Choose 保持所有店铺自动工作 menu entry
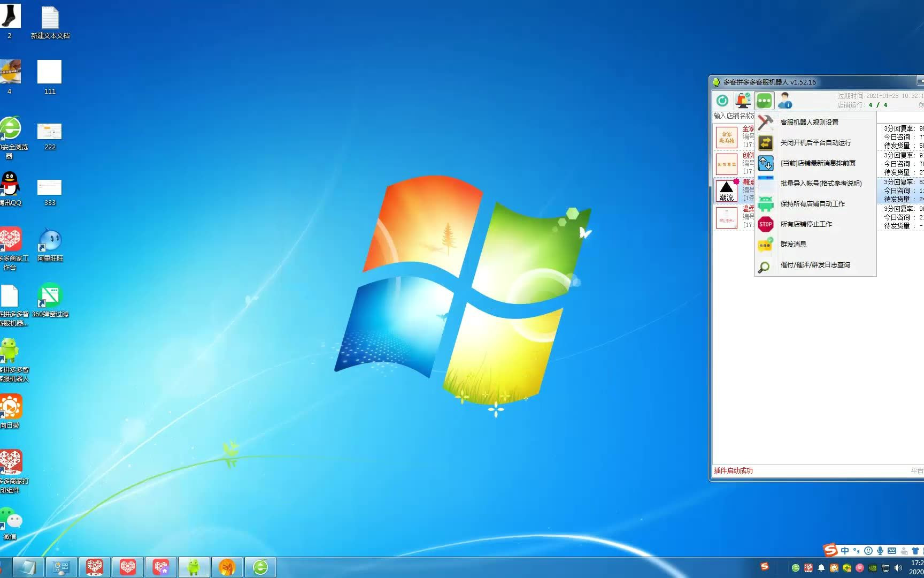The height and width of the screenshot is (578, 924). coord(815,204)
